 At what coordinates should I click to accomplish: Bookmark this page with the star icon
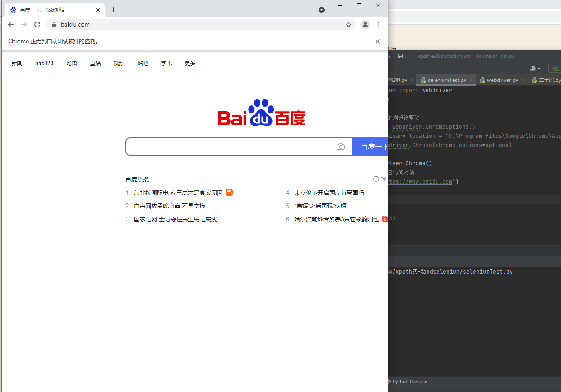click(349, 24)
